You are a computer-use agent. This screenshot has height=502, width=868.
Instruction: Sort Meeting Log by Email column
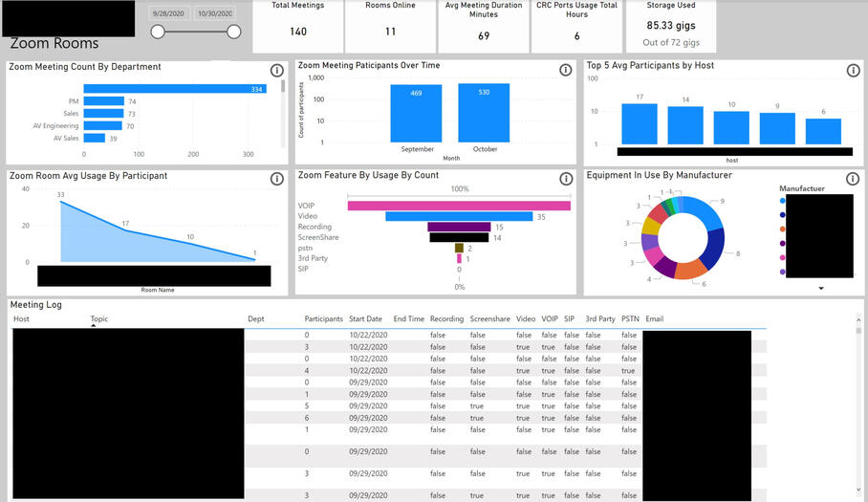(x=654, y=318)
